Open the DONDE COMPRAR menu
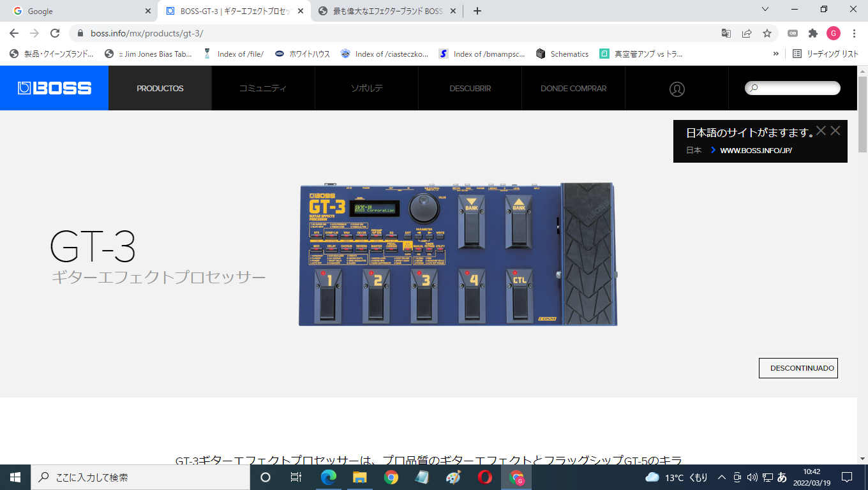The width and height of the screenshot is (868, 490). pyautogui.click(x=574, y=88)
